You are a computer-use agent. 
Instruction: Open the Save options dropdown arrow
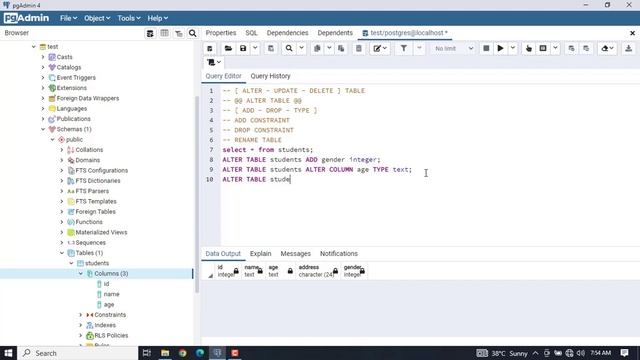click(x=255, y=48)
